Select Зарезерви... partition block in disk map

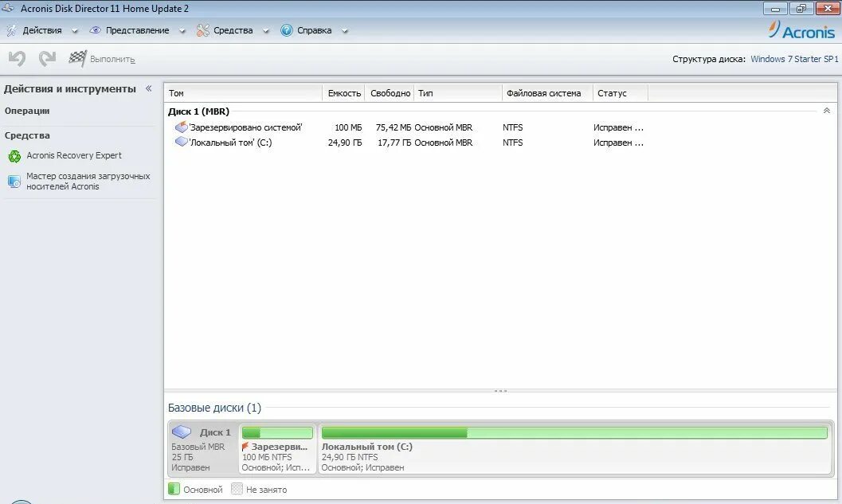[x=277, y=449]
